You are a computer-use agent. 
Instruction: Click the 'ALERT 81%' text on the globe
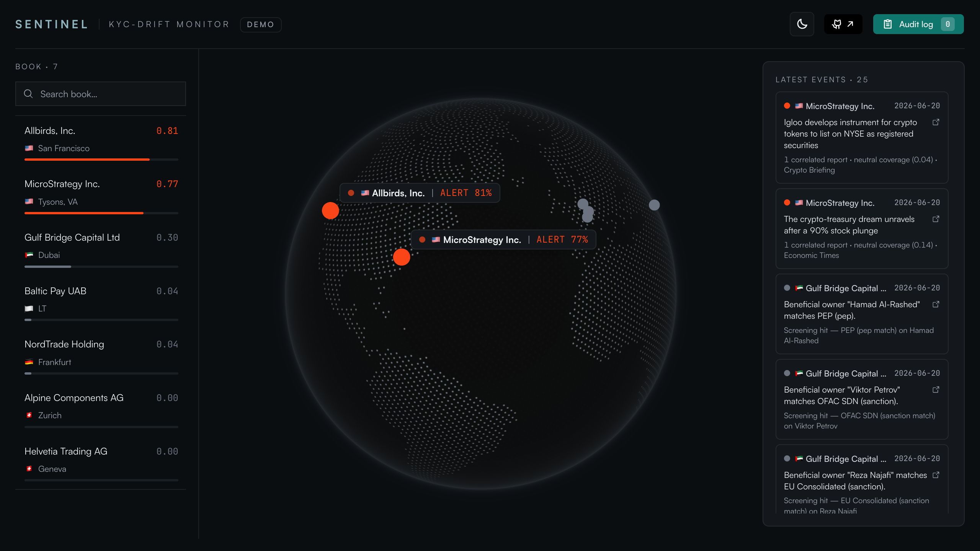pyautogui.click(x=466, y=193)
